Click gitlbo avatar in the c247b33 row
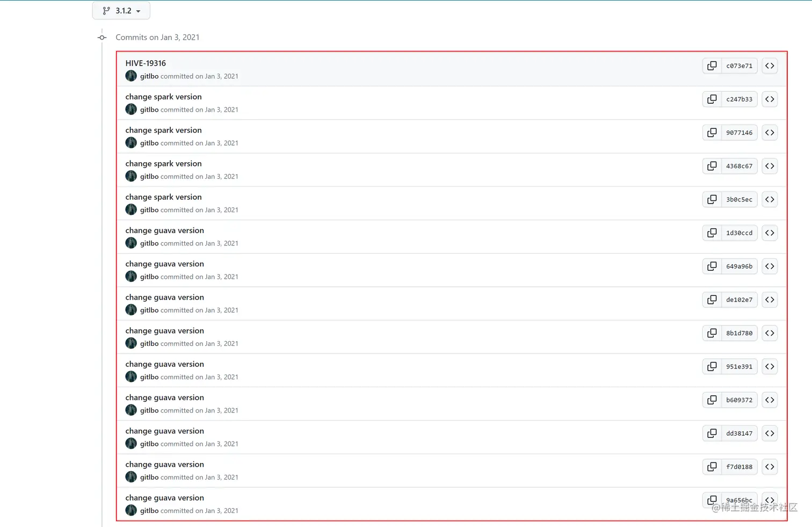 click(x=131, y=109)
